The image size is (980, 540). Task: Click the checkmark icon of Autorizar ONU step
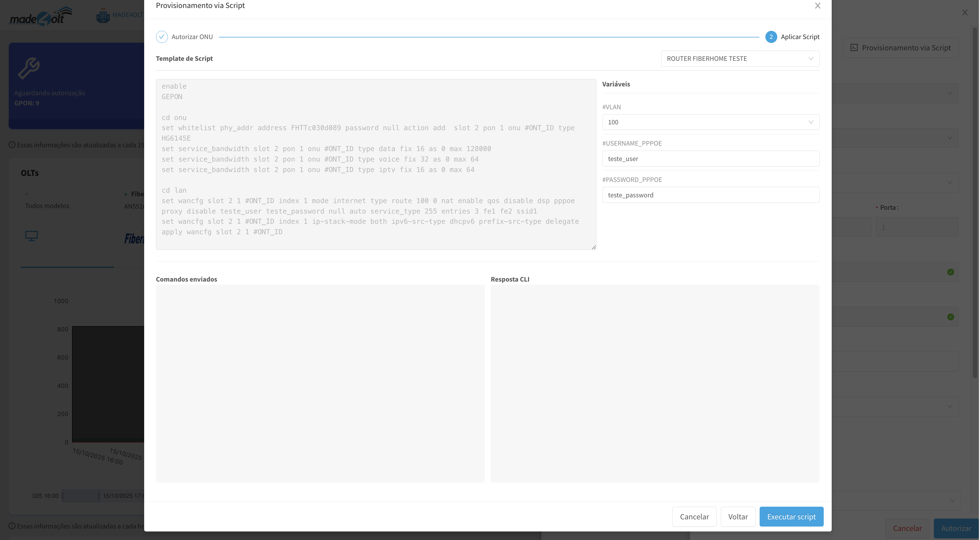tap(162, 37)
